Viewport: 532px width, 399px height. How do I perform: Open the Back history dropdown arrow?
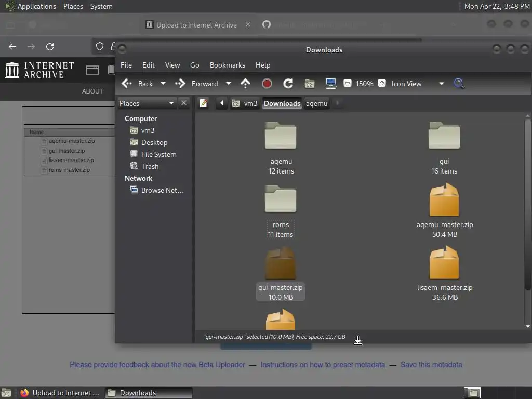click(163, 84)
